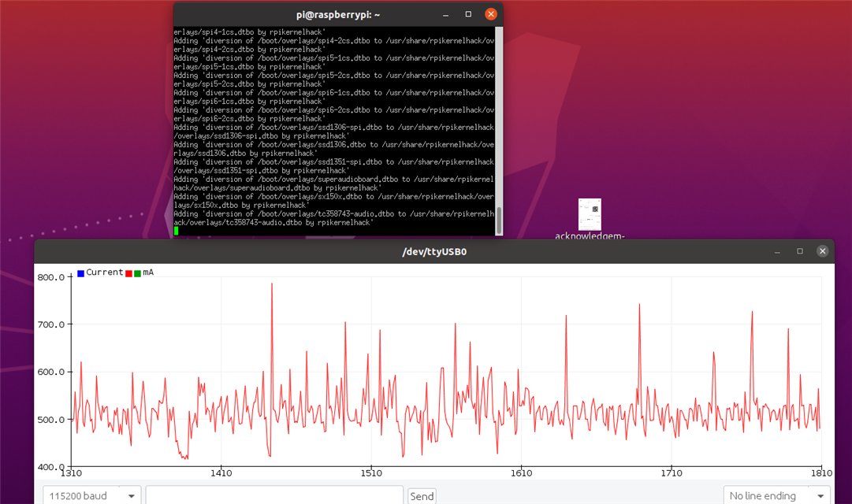Maximize the /dev/ttyUSB0 plotter window
The height and width of the screenshot is (504, 852).
(x=800, y=251)
